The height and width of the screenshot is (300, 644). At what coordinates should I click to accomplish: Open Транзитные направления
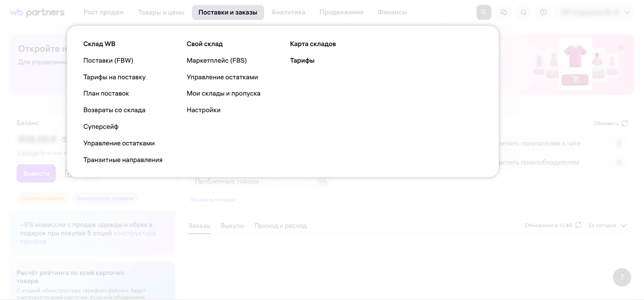tap(123, 160)
